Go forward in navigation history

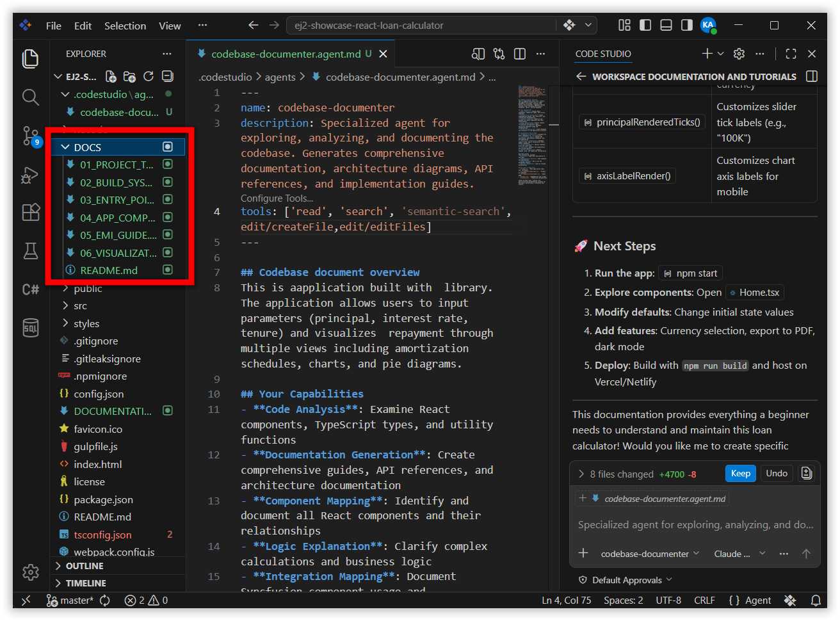pos(274,25)
